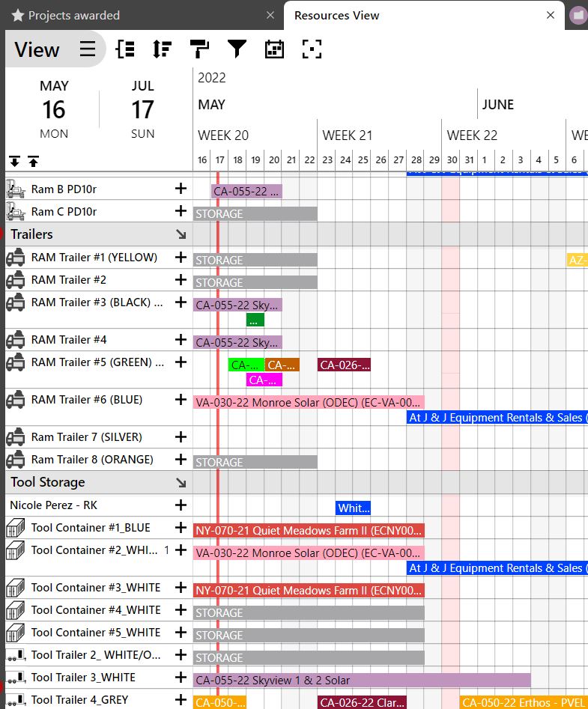Screen dimensions: 588x709
Task: Close the Projects awarded tab
Action: (270, 15)
